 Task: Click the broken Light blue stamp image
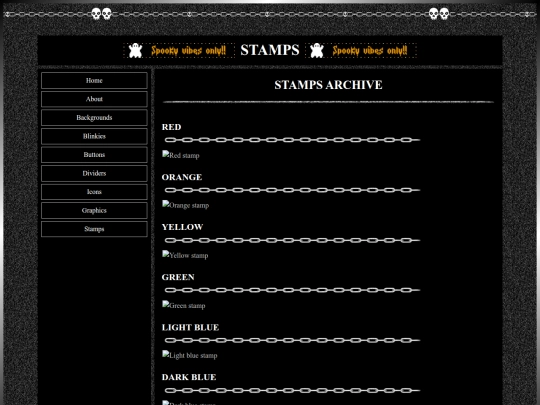tap(190, 355)
